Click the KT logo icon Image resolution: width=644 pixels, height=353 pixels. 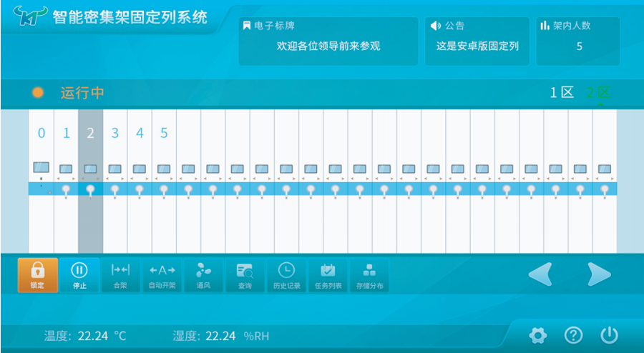click(x=31, y=16)
